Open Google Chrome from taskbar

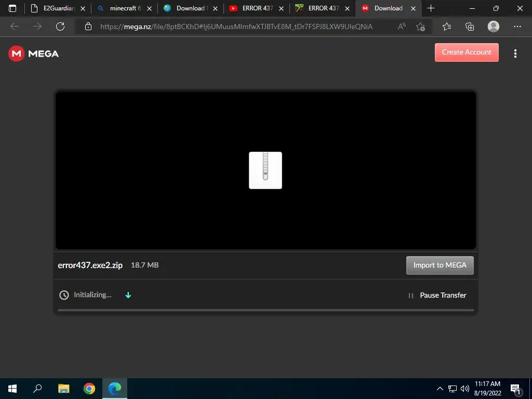(x=89, y=389)
